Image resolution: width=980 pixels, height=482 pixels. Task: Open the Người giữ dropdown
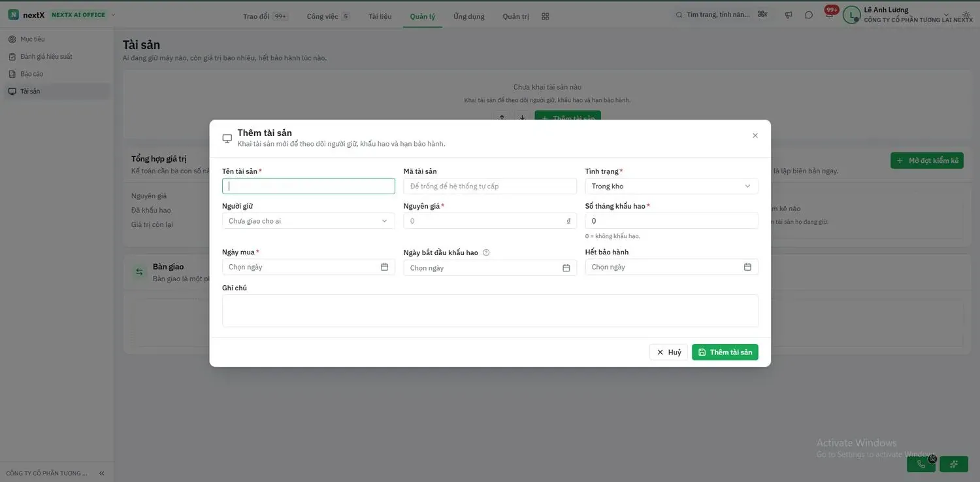308,221
